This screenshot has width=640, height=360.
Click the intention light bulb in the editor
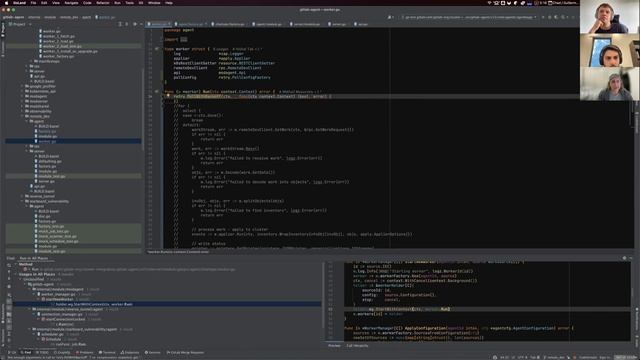pyautogui.click(x=168, y=96)
